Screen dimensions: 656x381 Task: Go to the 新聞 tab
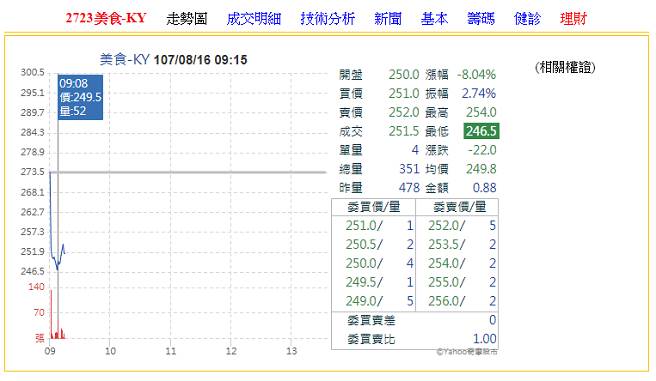(x=388, y=18)
